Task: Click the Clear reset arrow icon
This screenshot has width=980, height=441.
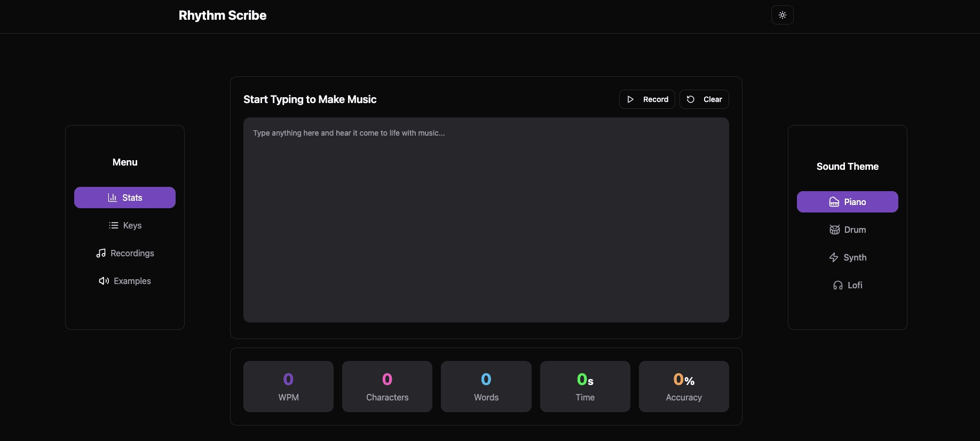Action: [691, 99]
